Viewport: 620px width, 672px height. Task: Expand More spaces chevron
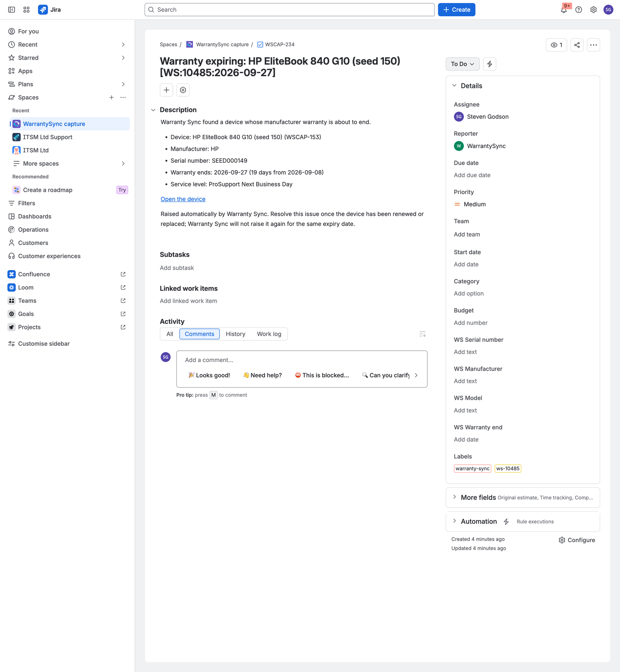(123, 164)
